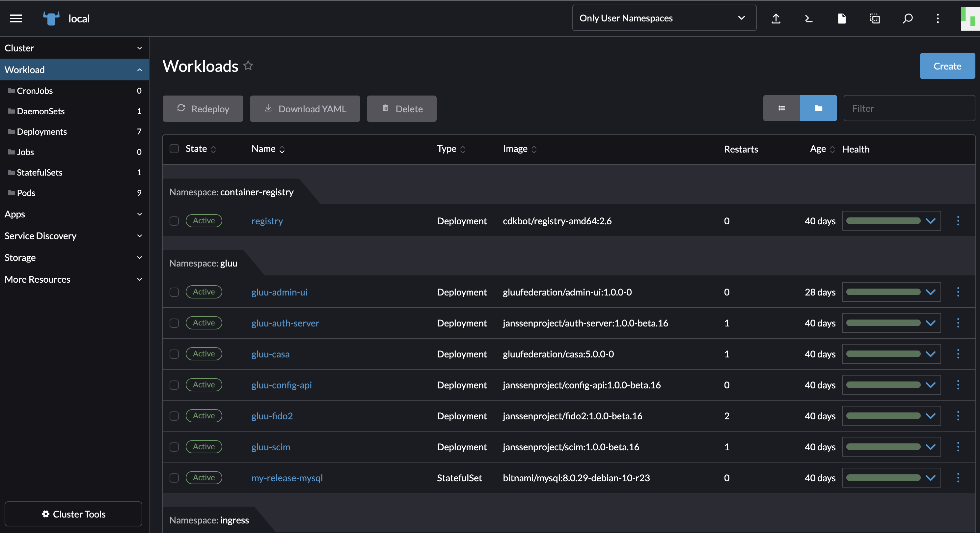
Task: Open Jobs in the sidebar
Action: (74, 152)
